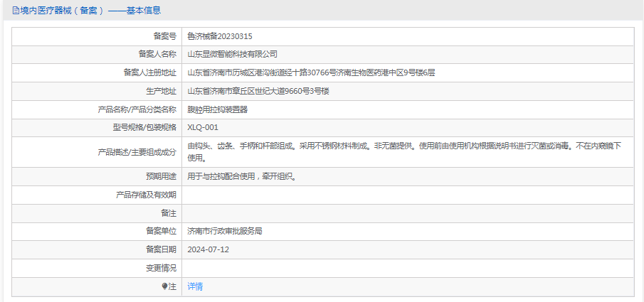Click the 备案日期 label
The height and width of the screenshot is (302, 644).
161,249
